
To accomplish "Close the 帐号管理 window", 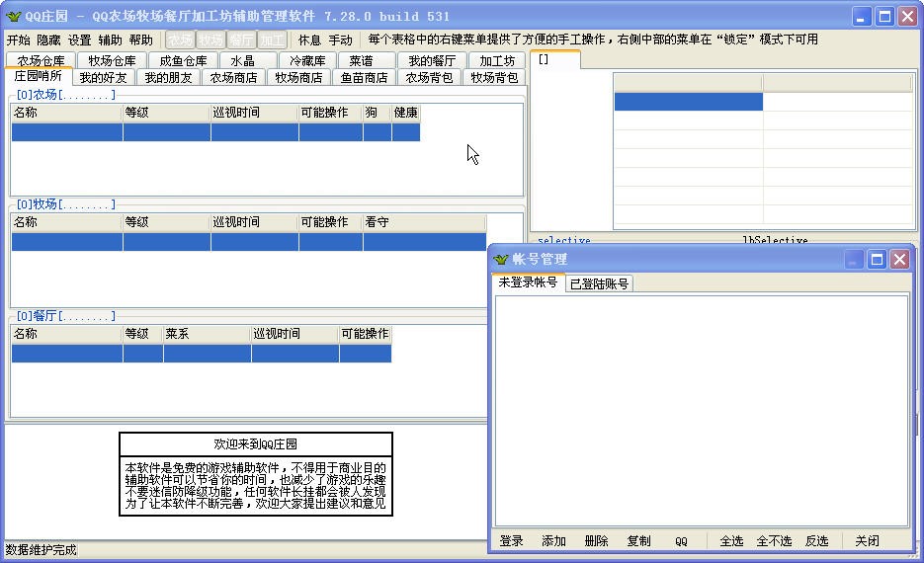I will click(x=900, y=259).
